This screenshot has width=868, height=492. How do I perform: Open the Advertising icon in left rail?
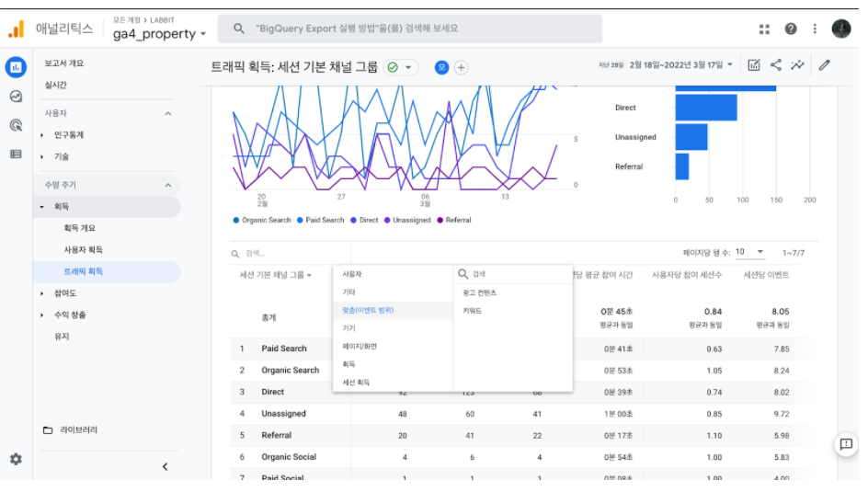click(16, 125)
